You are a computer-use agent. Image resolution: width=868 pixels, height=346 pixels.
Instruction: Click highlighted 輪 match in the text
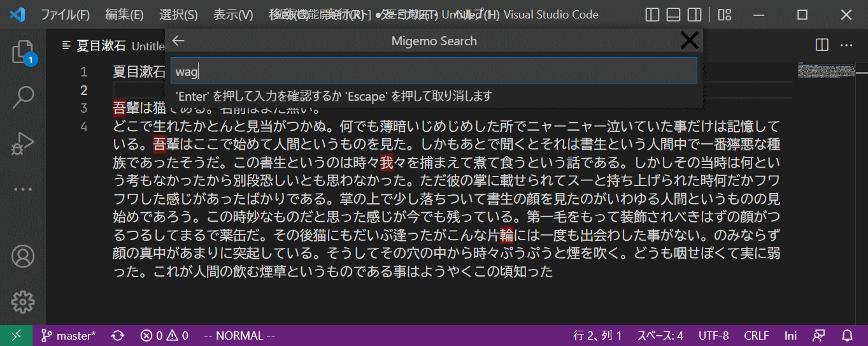(507, 236)
